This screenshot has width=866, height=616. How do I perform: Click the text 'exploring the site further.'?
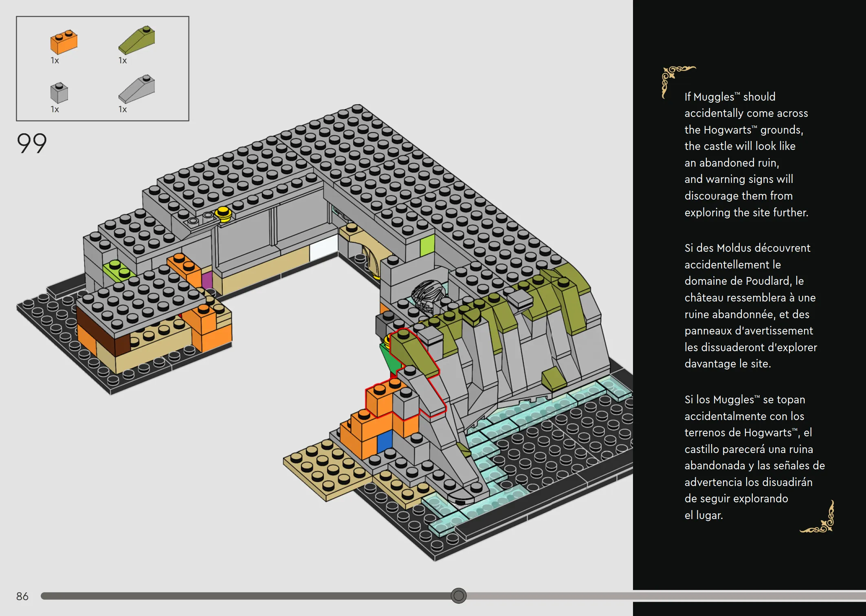coord(746,212)
